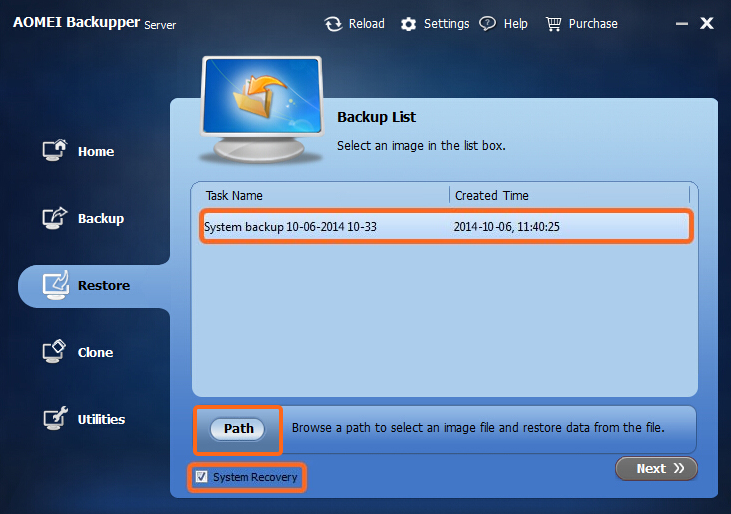This screenshot has width=731, height=514.
Task: Close the AOMEI Backupper window
Action: pyautogui.click(x=707, y=23)
